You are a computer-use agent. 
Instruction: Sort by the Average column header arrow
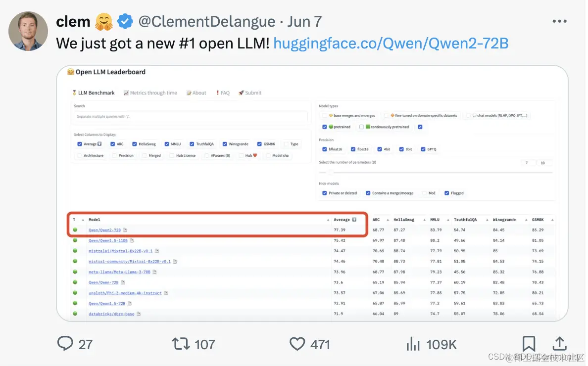tap(354, 220)
